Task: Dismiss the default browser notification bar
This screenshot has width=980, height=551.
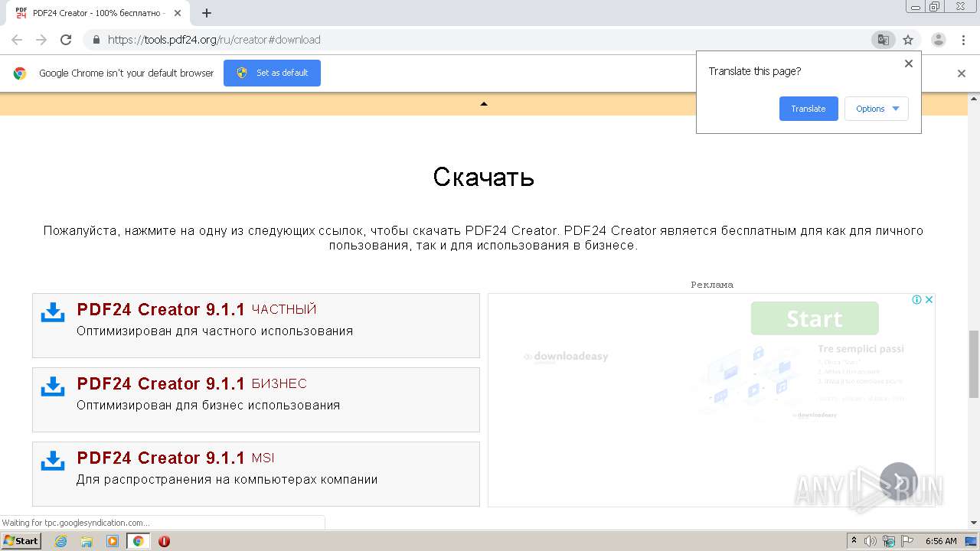Action: 962,73
